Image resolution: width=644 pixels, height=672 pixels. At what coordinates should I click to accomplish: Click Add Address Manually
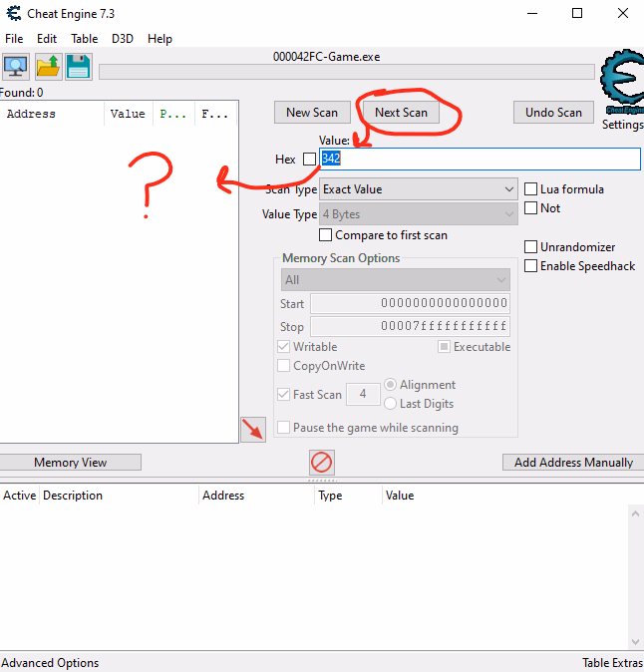click(573, 463)
